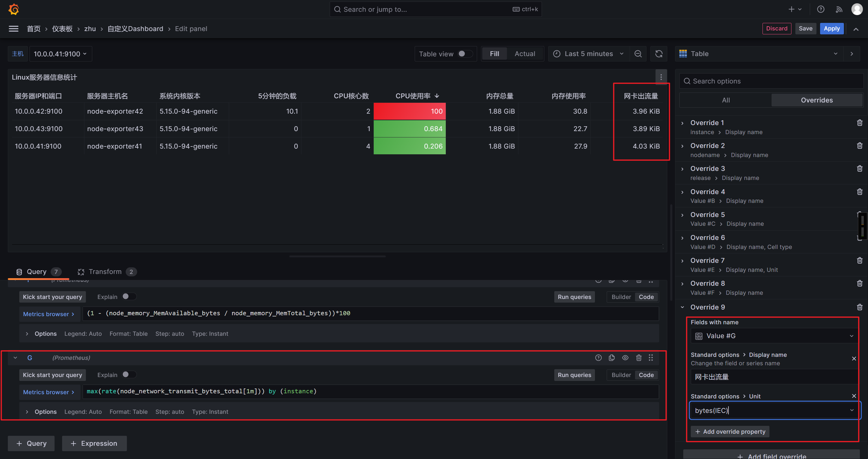Open the panel three-dot menu
Viewport: 868px width, 459px height.
click(x=661, y=77)
